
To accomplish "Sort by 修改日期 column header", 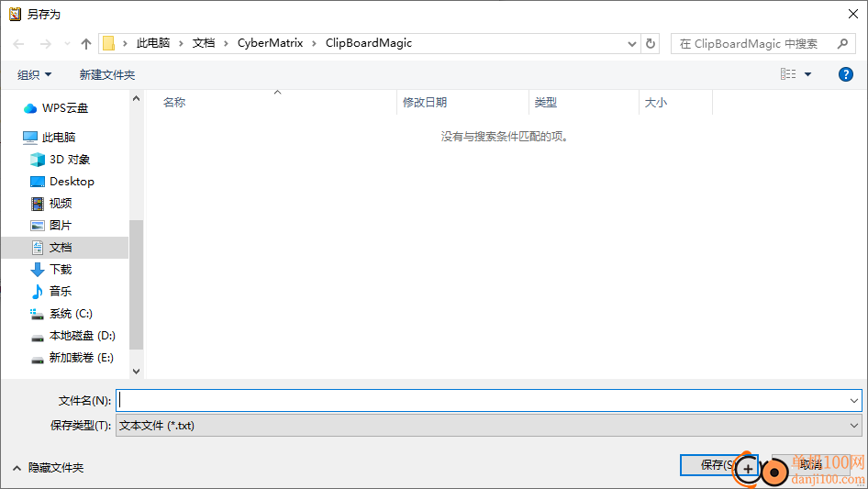I will [x=425, y=103].
